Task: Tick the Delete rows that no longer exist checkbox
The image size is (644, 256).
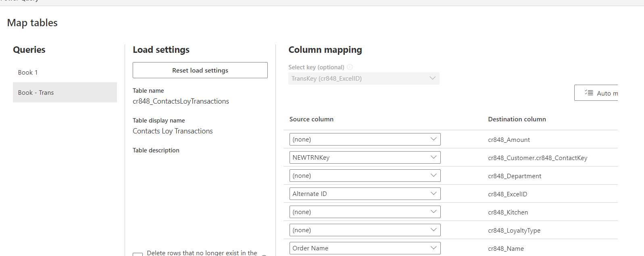Action: click(x=138, y=254)
